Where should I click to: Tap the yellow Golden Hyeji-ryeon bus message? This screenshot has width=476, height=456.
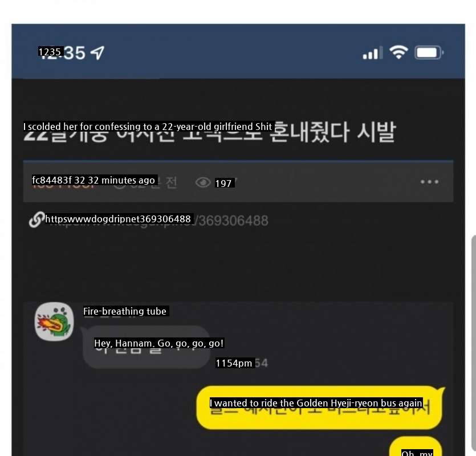click(319, 408)
